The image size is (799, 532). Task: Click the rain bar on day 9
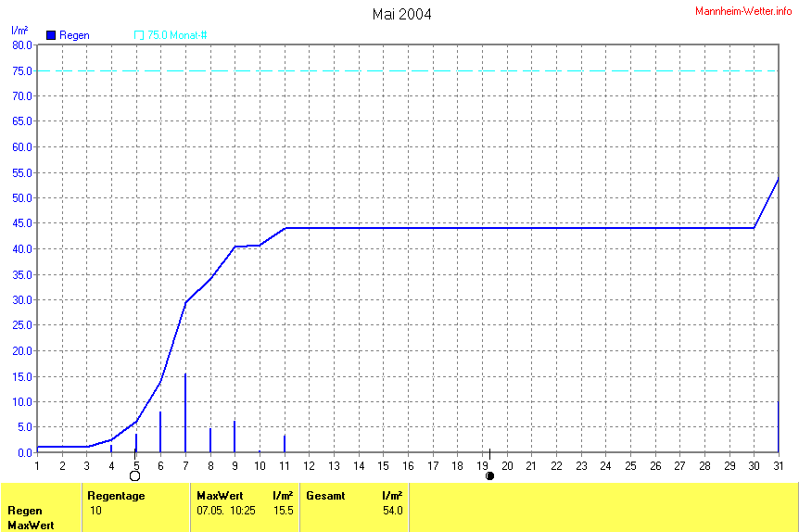coord(235,437)
